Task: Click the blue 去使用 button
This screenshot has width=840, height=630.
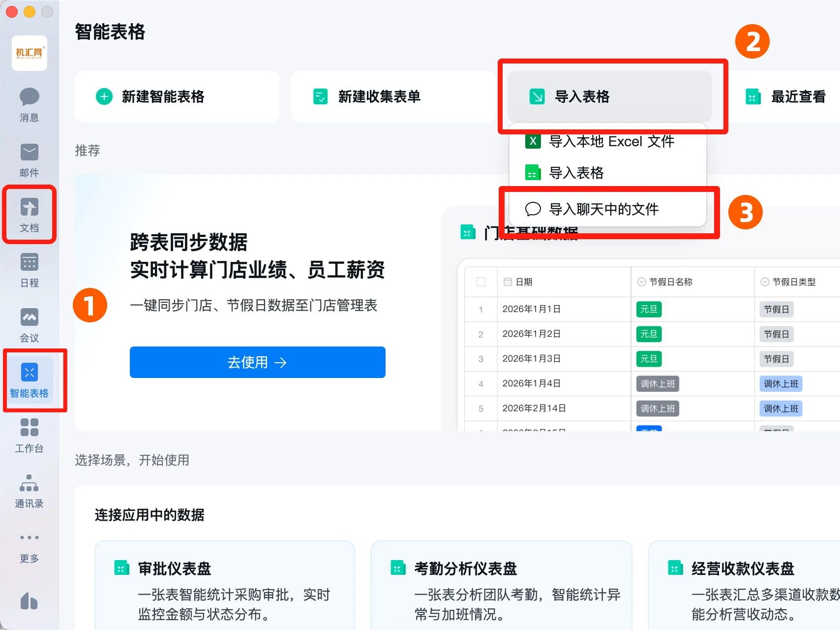Action: coord(257,362)
